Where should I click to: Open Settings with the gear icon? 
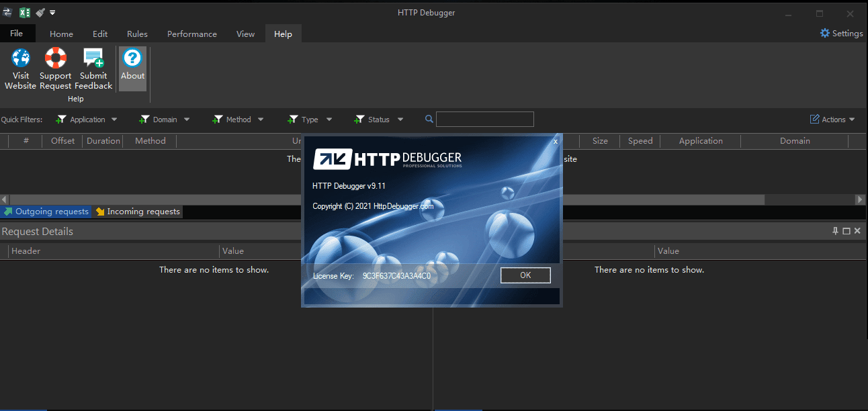pos(841,34)
